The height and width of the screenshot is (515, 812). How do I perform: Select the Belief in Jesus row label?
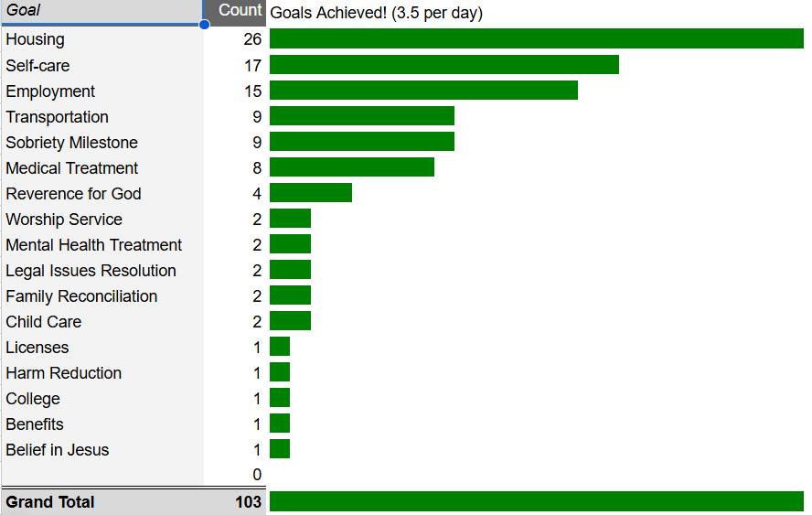57,450
